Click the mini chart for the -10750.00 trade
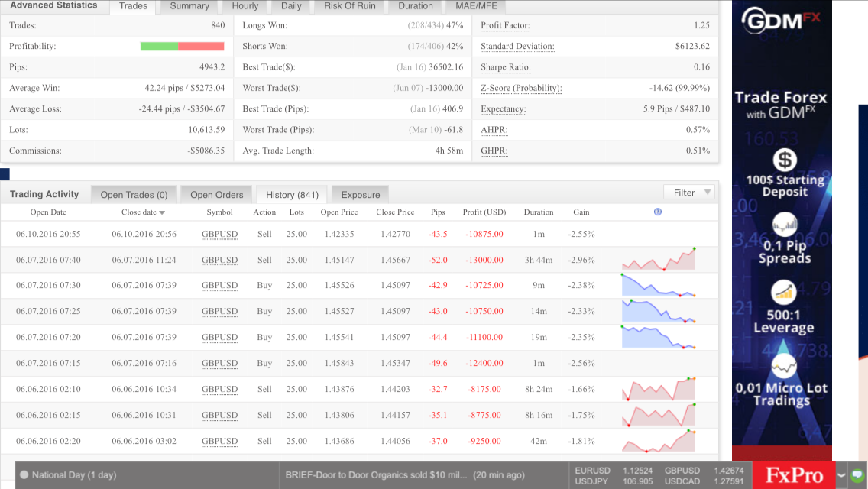 (x=658, y=311)
